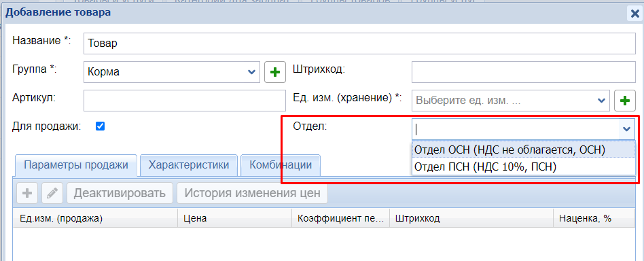Click the Штрихкод input field at top

click(x=524, y=72)
